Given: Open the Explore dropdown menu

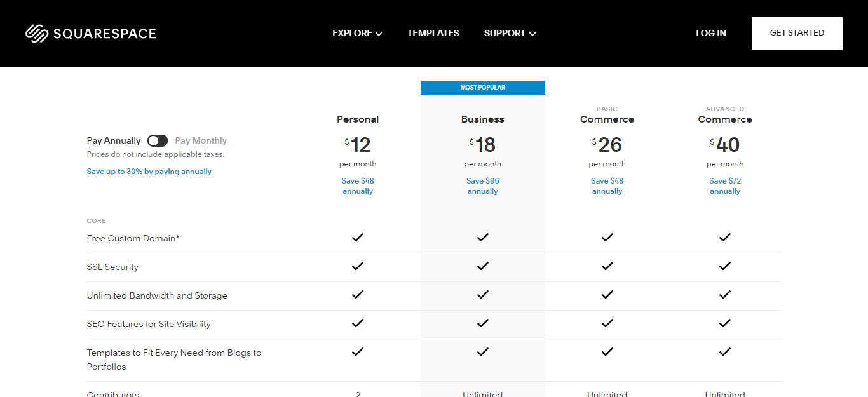Looking at the screenshot, I should click(357, 33).
